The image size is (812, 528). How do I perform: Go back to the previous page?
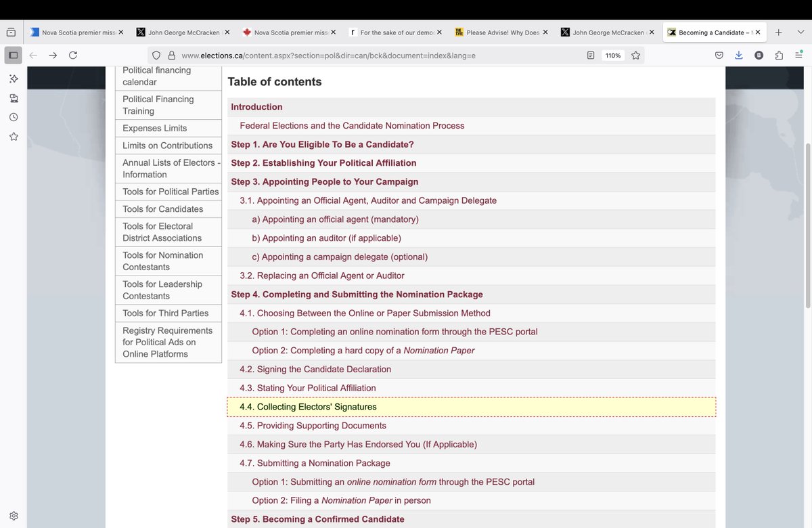33,56
